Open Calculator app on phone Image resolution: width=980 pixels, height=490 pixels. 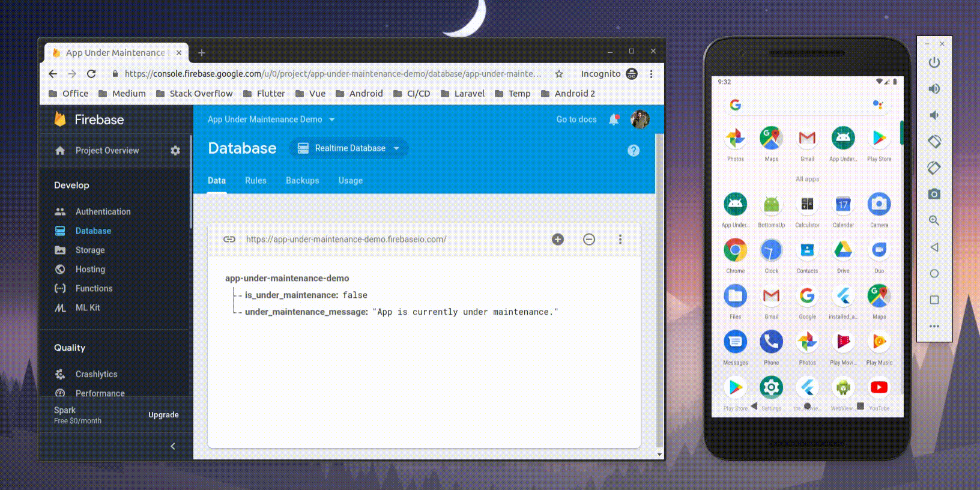tap(807, 210)
